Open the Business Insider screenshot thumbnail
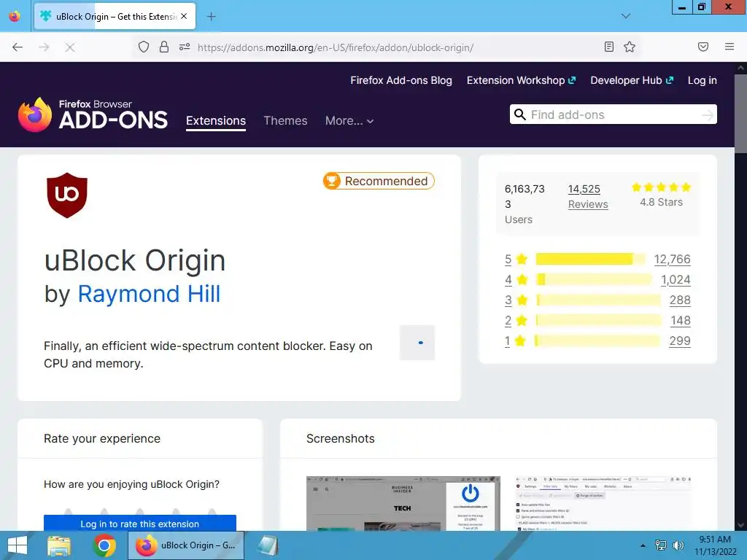 click(x=403, y=503)
